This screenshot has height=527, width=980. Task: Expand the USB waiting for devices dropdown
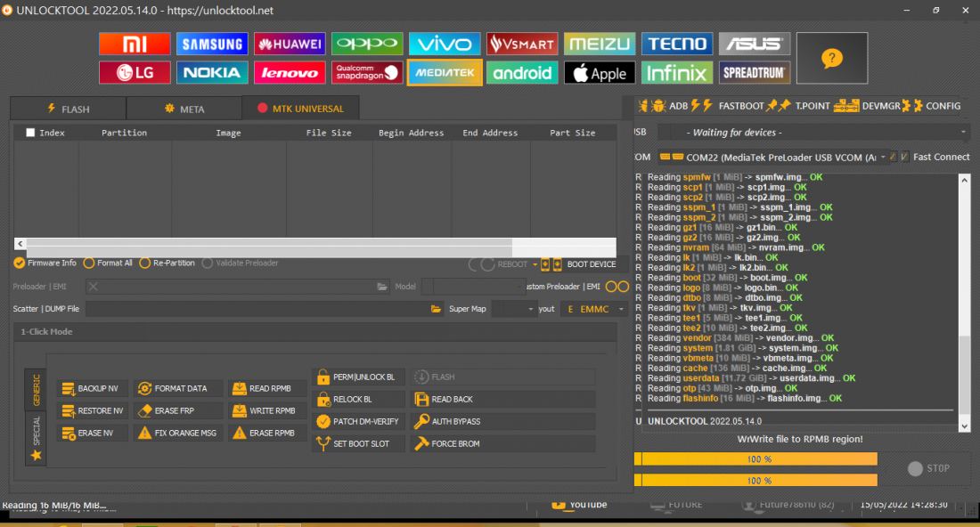tap(963, 133)
